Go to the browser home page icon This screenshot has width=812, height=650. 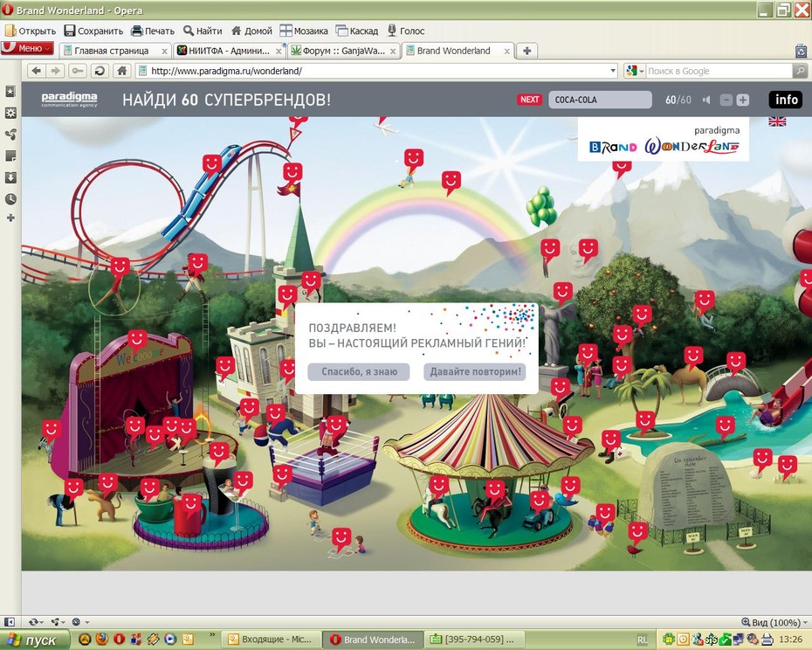point(121,71)
